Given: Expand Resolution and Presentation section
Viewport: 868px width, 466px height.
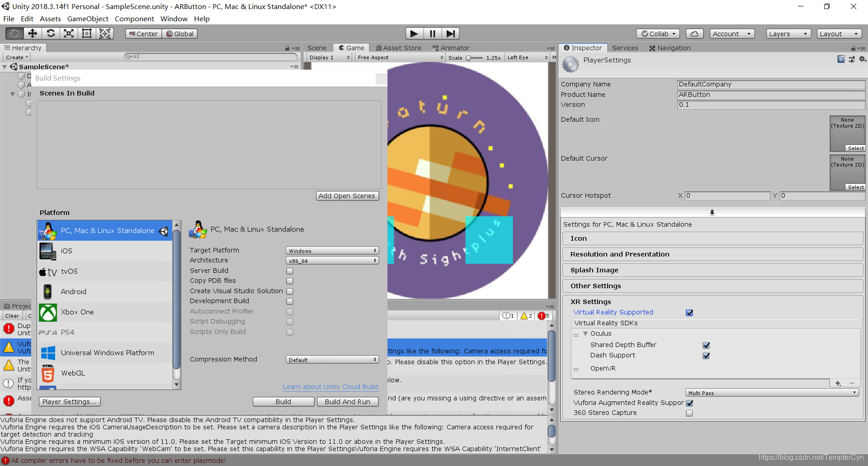Looking at the screenshot, I should [x=712, y=254].
